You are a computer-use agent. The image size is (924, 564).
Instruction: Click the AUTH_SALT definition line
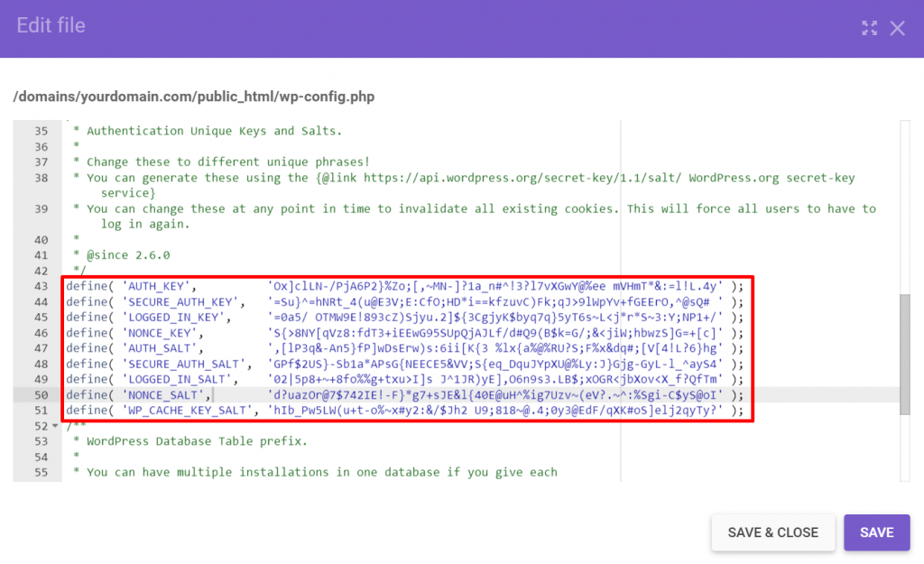click(271, 347)
